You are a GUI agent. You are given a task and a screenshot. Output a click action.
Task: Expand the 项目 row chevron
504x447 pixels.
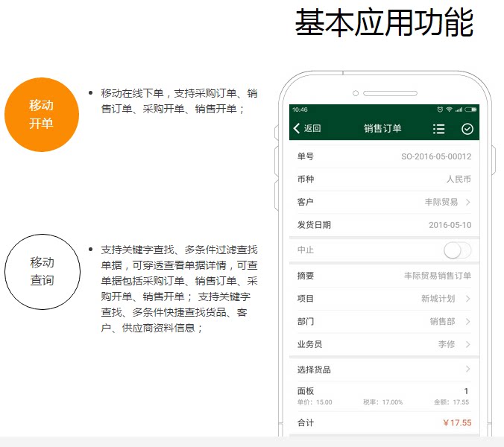(467, 299)
